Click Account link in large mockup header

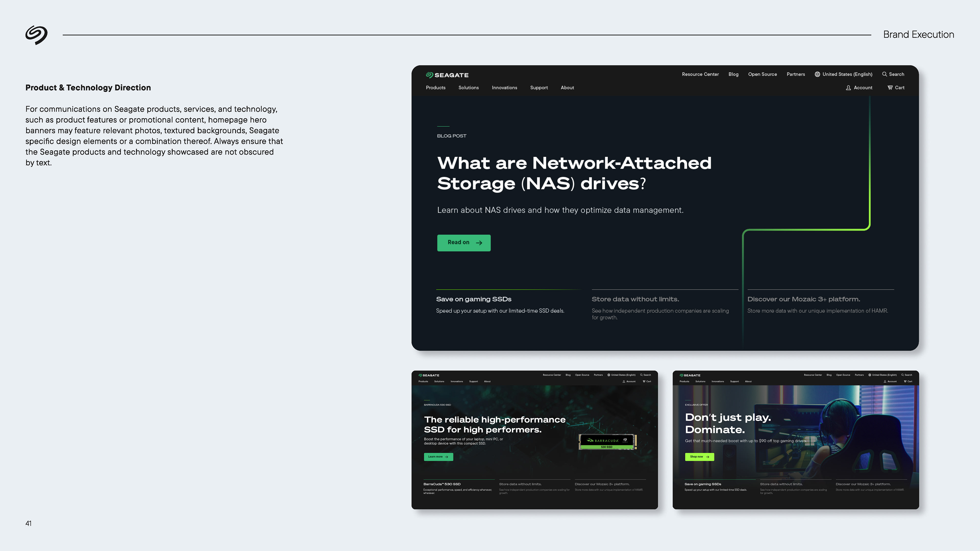863,88
